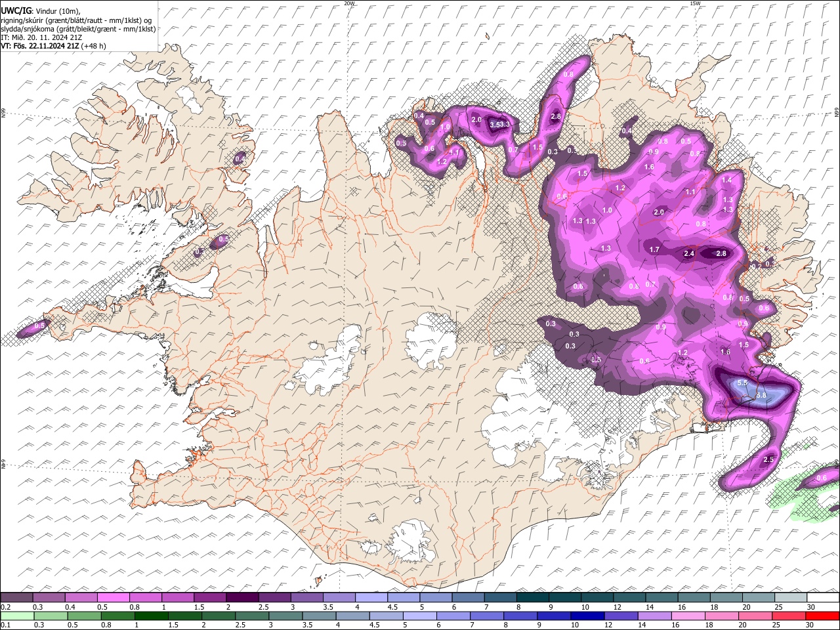This screenshot has width=840, height=630.
Task: Select the bright red swatch after 30 in rain legend
Action: (x=822, y=616)
